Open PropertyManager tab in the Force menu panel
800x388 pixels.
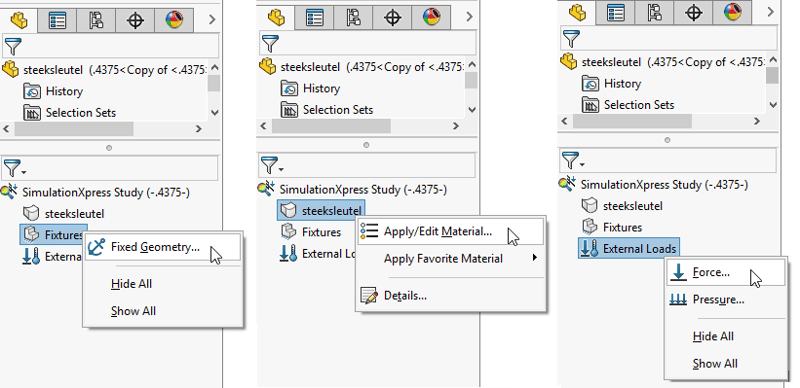[615, 12]
